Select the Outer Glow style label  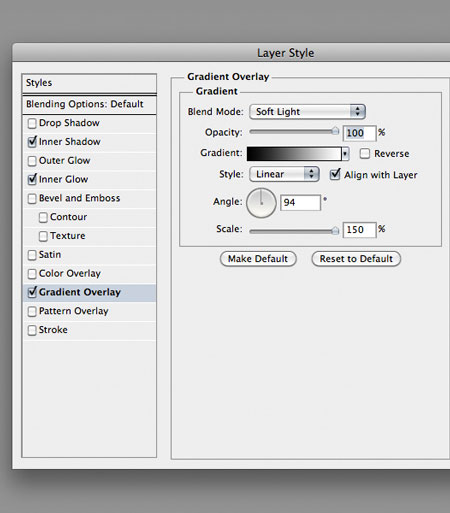65,161
